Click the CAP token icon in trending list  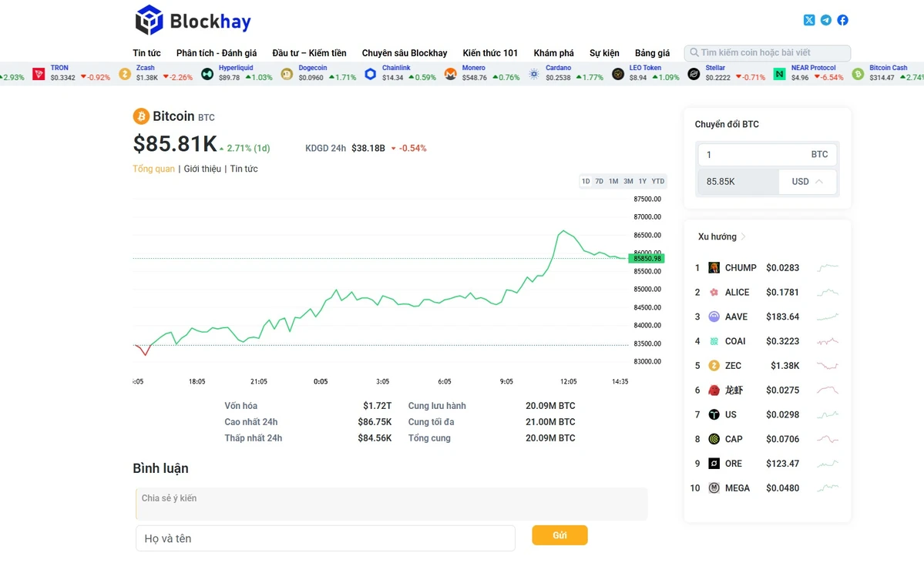(x=714, y=439)
